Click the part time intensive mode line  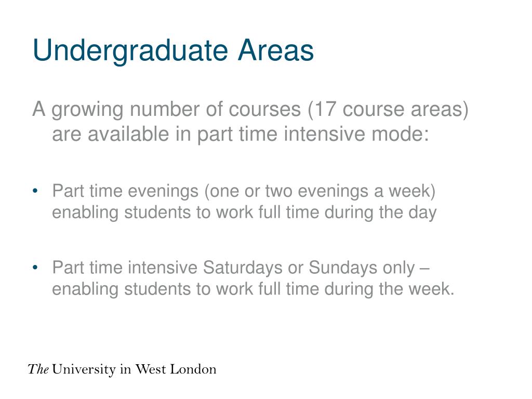click(x=241, y=134)
